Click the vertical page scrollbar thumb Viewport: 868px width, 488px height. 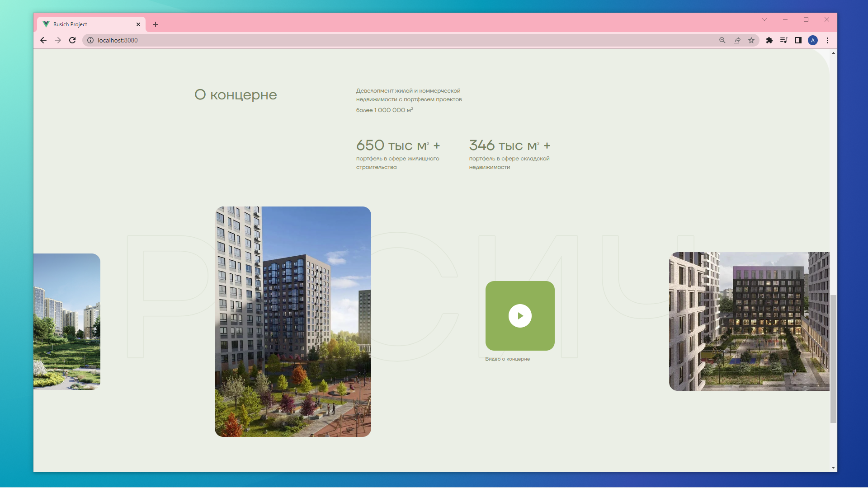pos(833,359)
